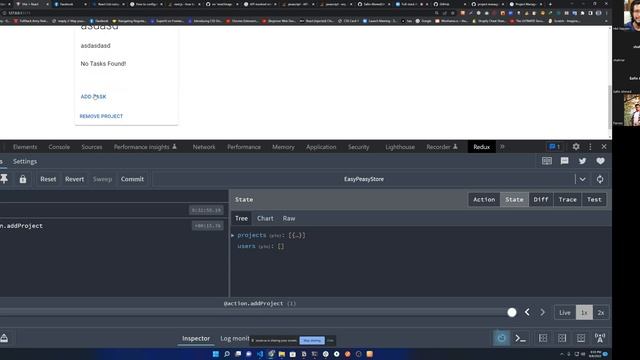The width and height of the screenshot is (640, 360).
Task: Open Redux DevTools documentation book icon
Action: 547,161
